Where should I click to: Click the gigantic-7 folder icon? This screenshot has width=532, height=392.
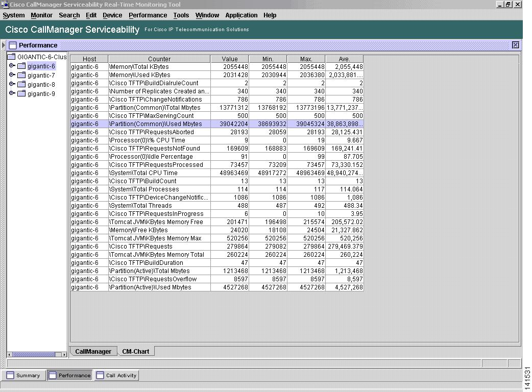(21, 75)
